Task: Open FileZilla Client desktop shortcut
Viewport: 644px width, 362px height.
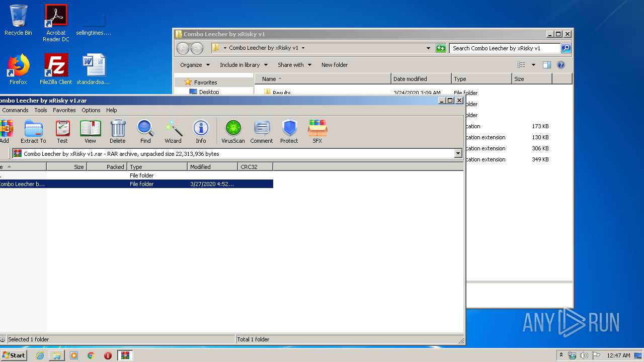Action: pos(56,69)
